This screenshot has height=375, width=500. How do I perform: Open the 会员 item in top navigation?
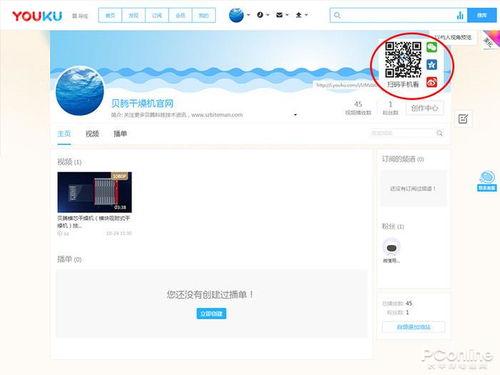pos(180,15)
